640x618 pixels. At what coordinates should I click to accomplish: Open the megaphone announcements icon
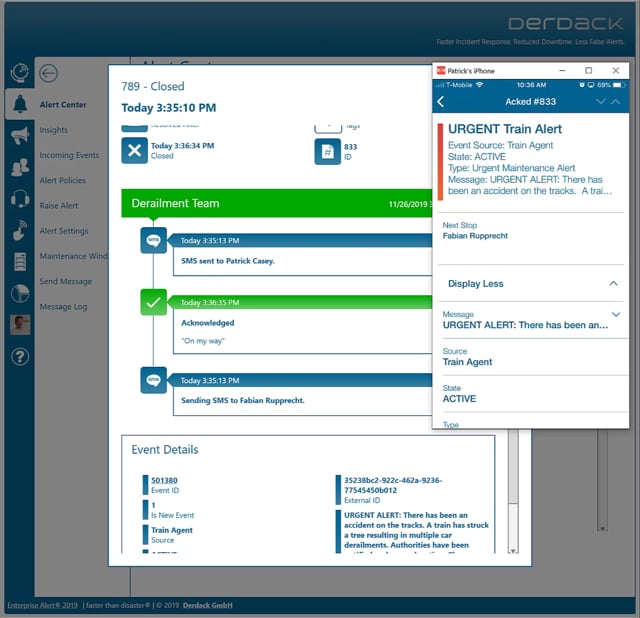pos(20,135)
